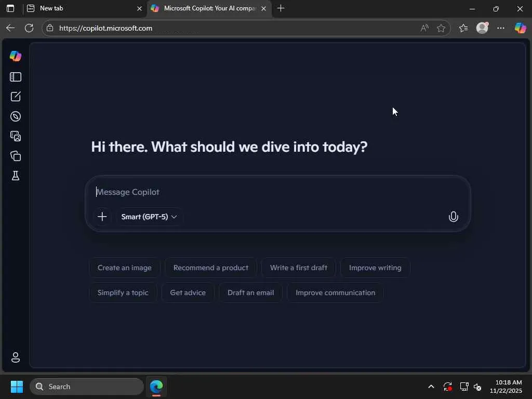Image resolution: width=532 pixels, height=399 pixels.
Task: Start voice input with microphone icon
Action: tap(453, 217)
